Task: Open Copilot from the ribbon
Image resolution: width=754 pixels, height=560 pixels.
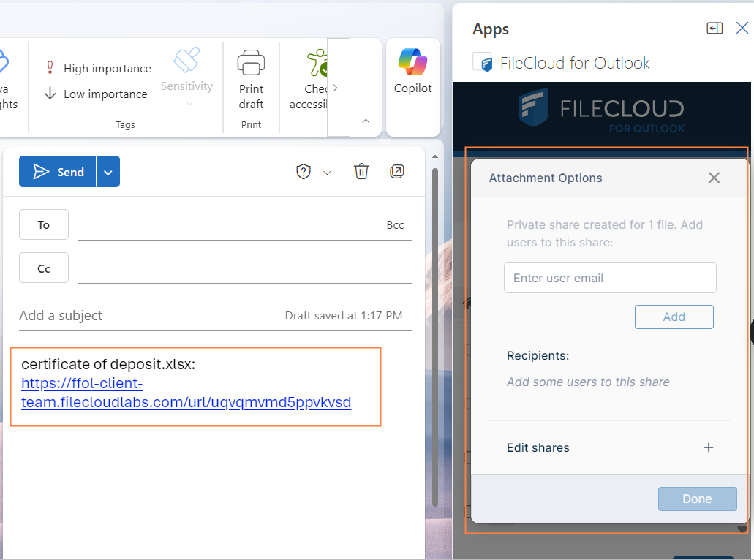Action: [x=412, y=72]
